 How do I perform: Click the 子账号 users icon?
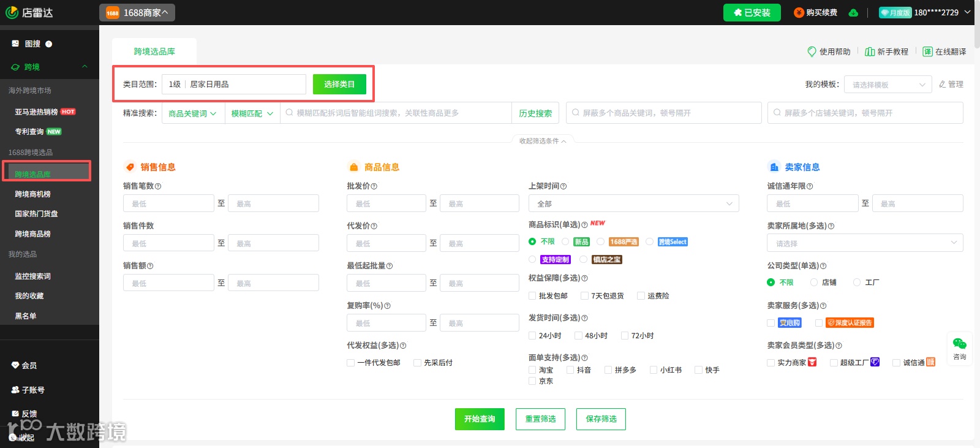15,390
